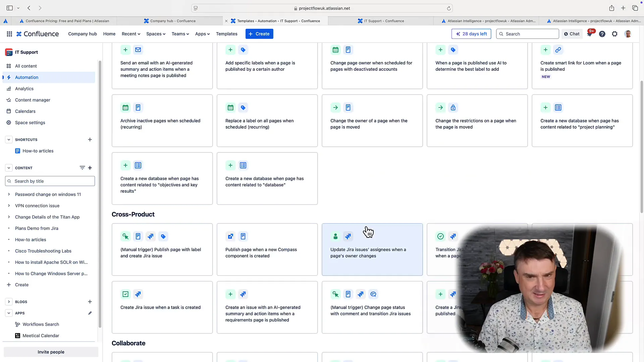Open a new browser tab with plus

point(623,8)
